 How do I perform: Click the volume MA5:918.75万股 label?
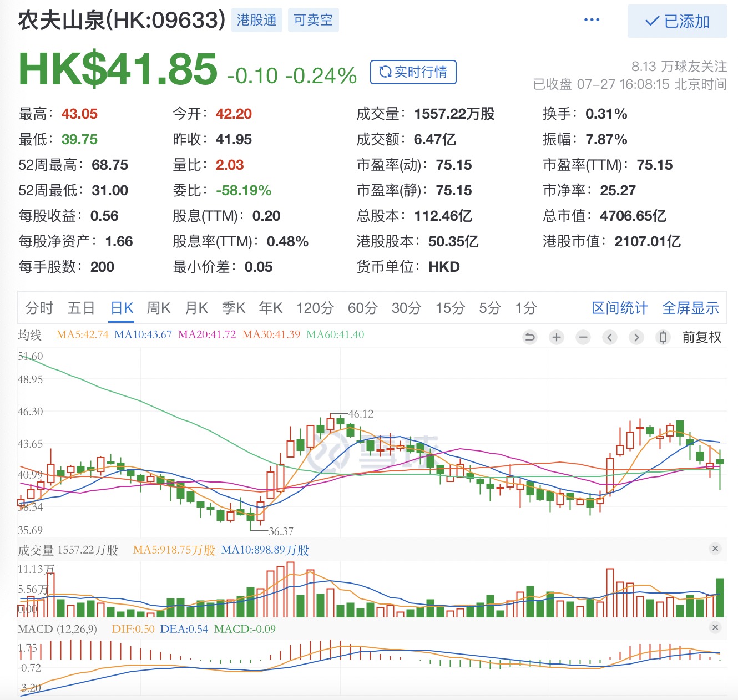pyautogui.click(x=174, y=550)
